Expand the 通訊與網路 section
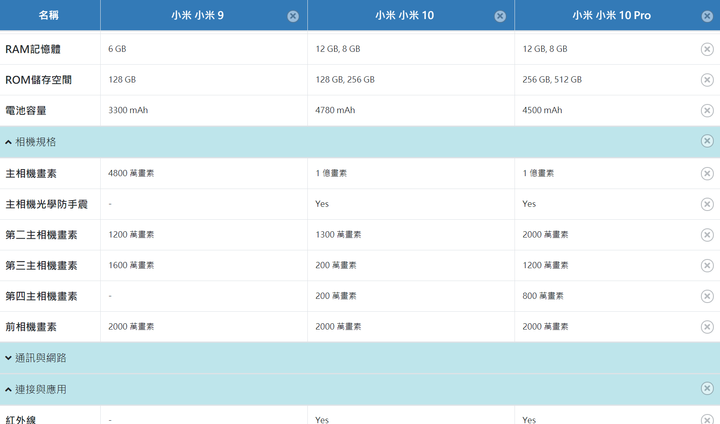 coord(8,358)
